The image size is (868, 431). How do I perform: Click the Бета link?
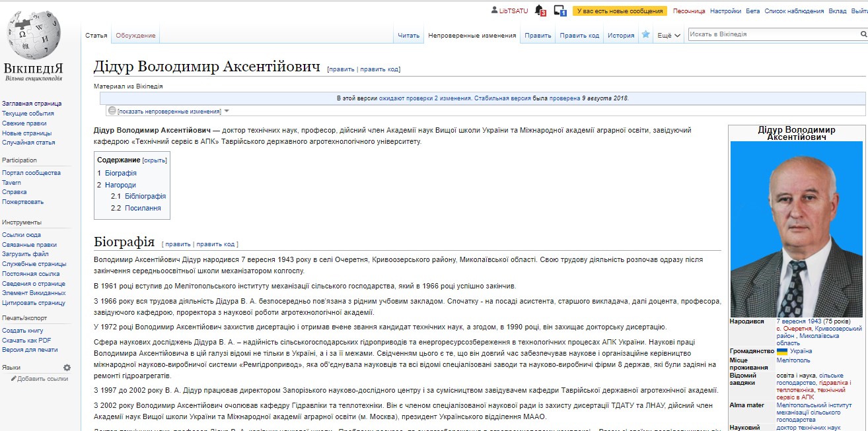tap(752, 11)
